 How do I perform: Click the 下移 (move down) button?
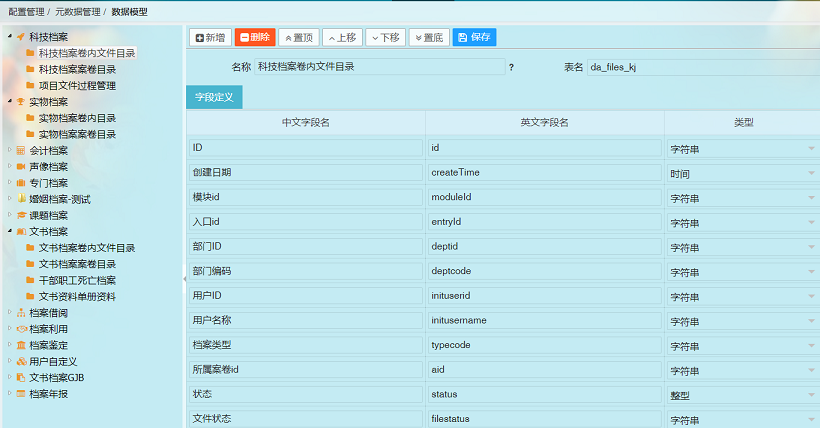point(385,37)
